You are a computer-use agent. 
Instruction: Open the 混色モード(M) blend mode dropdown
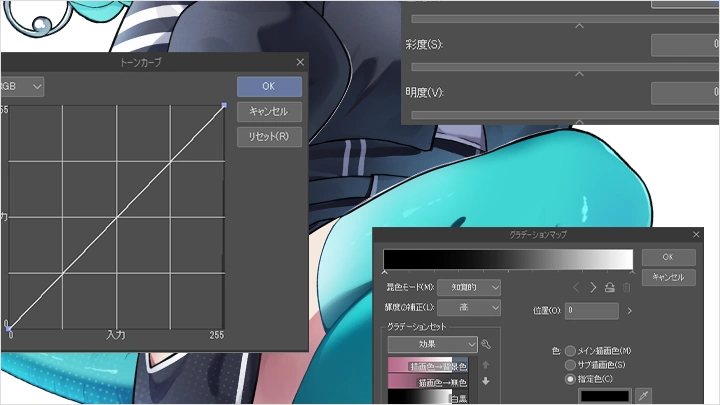click(469, 287)
